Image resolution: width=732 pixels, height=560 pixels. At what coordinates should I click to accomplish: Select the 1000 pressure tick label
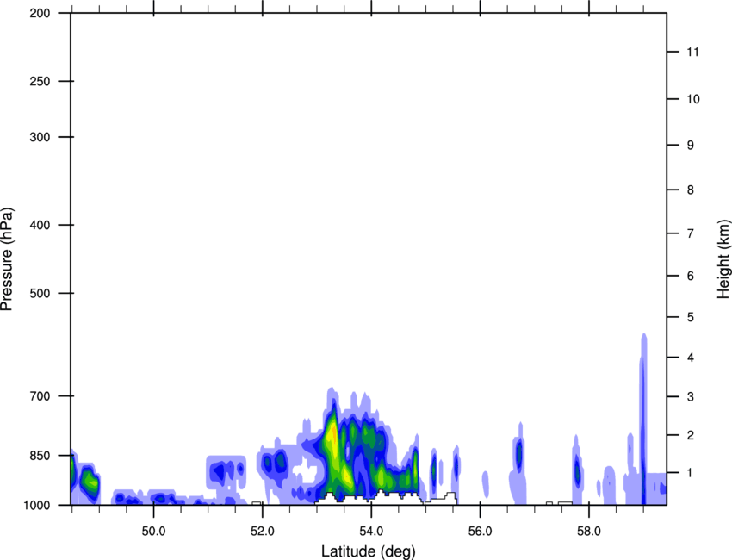(37, 505)
